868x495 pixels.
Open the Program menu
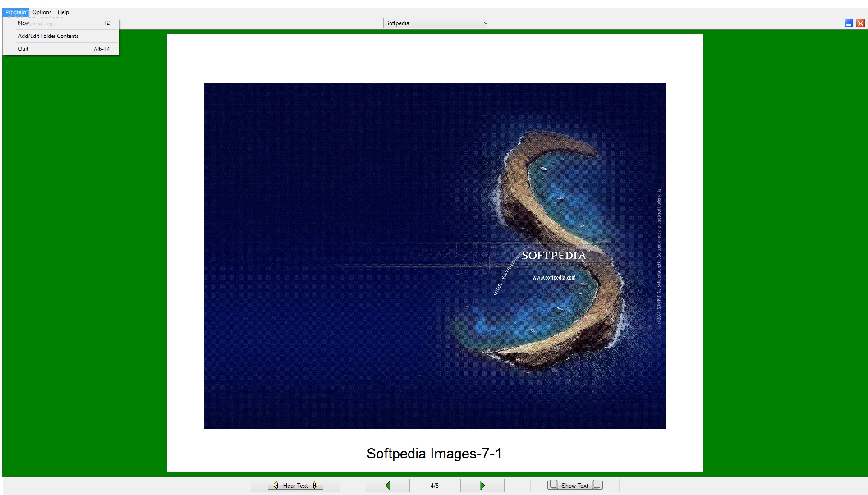coord(16,12)
